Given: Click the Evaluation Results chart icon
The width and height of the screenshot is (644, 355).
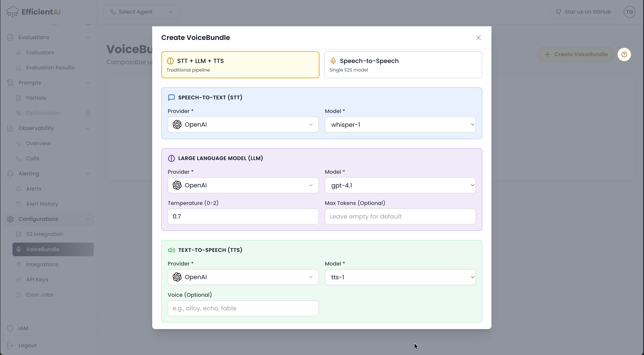Looking at the screenshot, I should [x=19, y=68].
